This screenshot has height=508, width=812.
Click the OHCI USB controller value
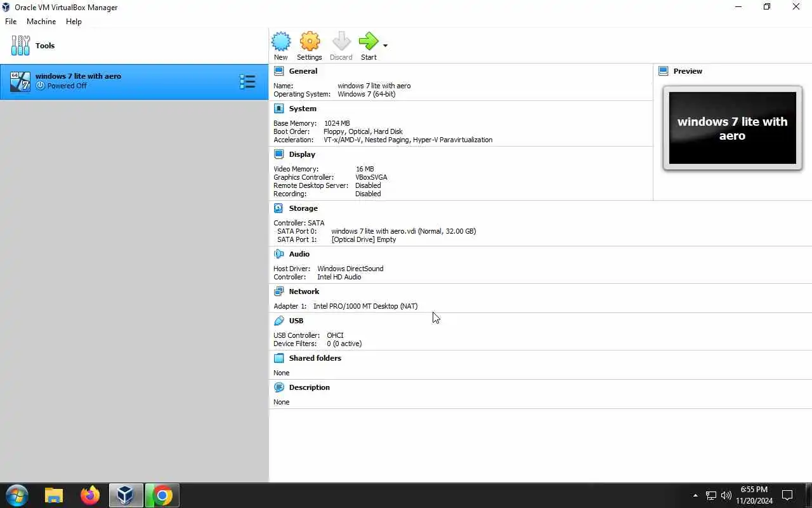(x=335, y=335)
